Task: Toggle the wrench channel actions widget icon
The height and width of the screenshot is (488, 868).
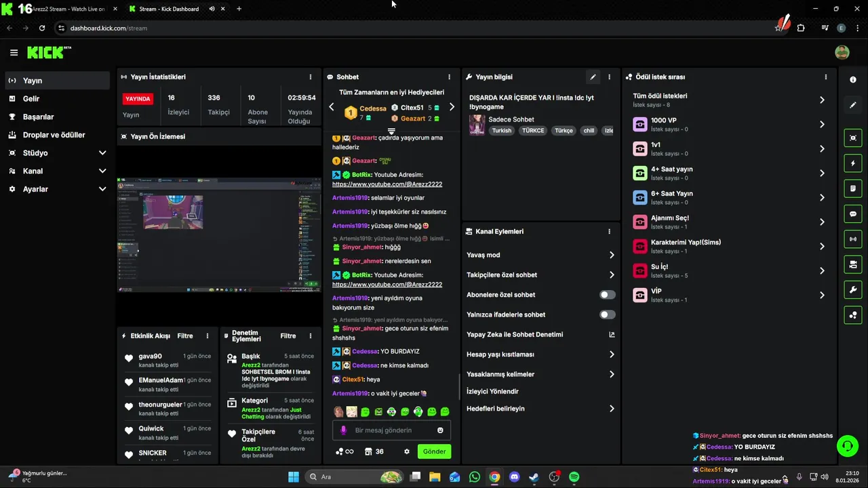Action: click(x=853, y=290)
